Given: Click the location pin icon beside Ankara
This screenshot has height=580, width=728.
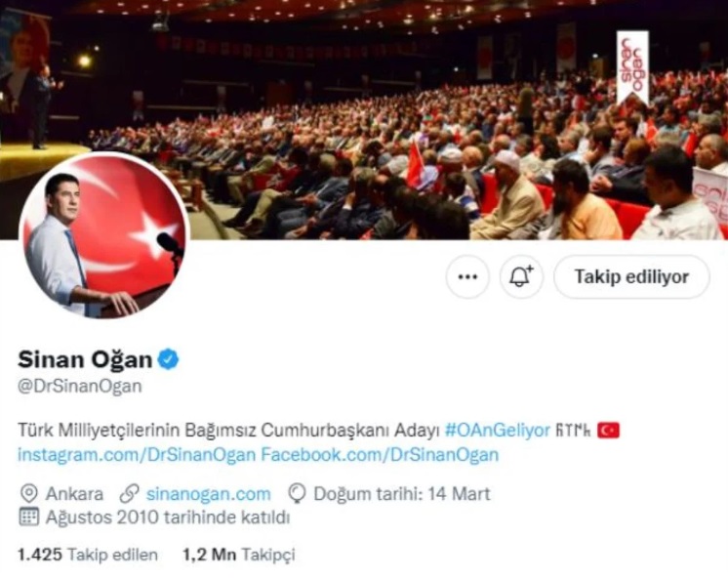Looking at the screenshot, I should click(x=28, y=494).
